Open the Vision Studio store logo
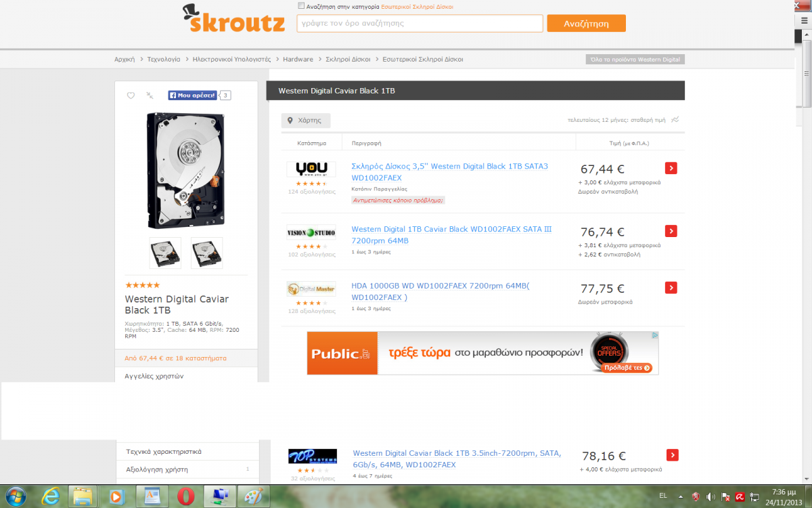Screen dimensions: 812x508 311,232
